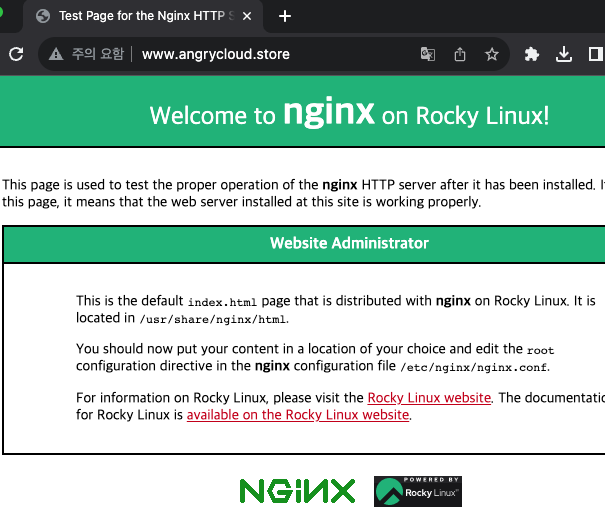This screenshot has height=519, width=605.
Task: Click the index.html code text
Action: pyautogui.click(x=222, y=302)
